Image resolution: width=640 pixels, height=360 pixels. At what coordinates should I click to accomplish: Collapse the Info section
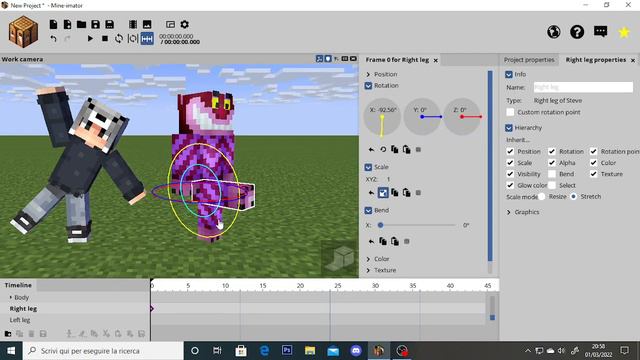pos(509,74)
